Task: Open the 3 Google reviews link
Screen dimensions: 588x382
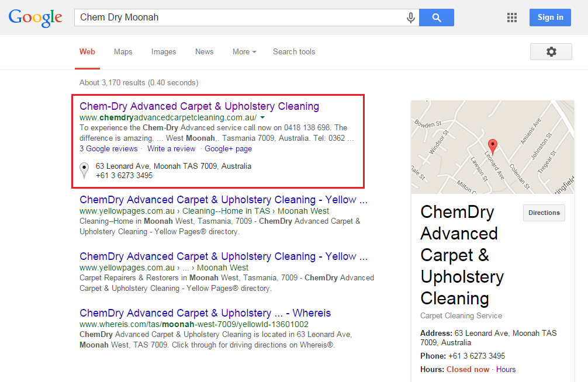Action: coord(108,149)
